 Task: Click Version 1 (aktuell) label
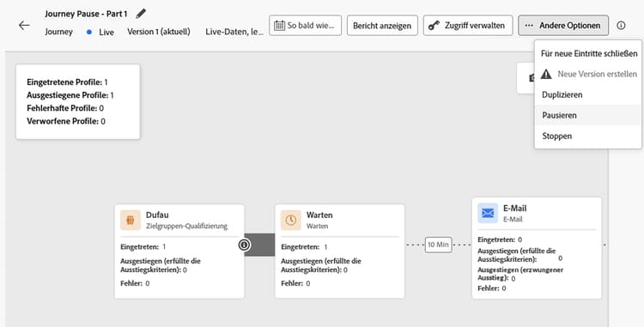[159, 32]
